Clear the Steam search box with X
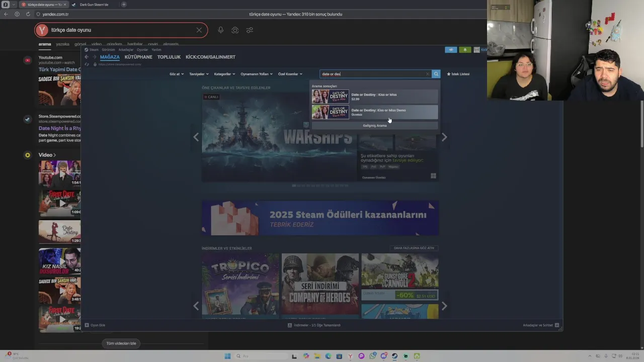The width and height of the screenshot is (644, 362). (x=428, y=74)
